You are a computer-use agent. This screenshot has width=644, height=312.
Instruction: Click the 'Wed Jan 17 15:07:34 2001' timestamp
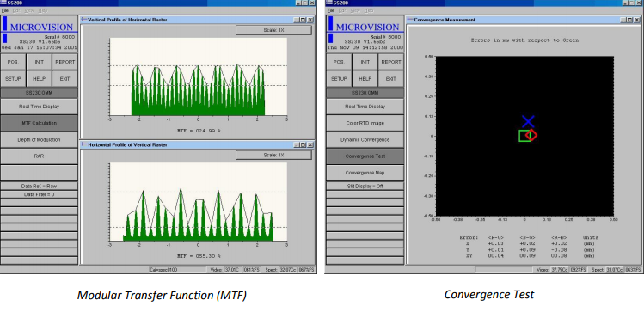coord(39,47)
